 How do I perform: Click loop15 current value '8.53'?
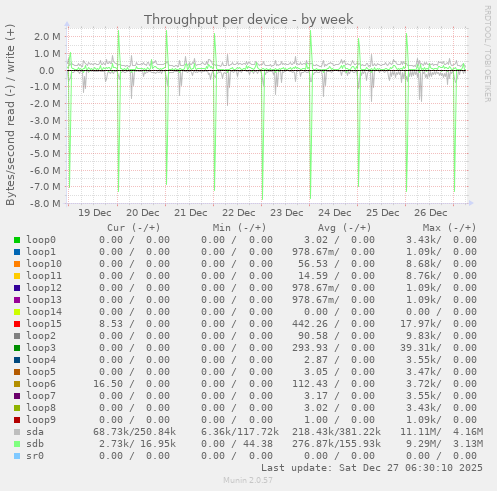click(x=111, y=324)
